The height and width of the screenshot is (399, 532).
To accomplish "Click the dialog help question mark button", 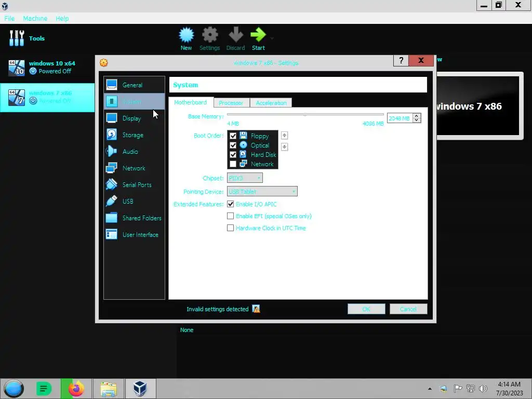I will [401, 60].
